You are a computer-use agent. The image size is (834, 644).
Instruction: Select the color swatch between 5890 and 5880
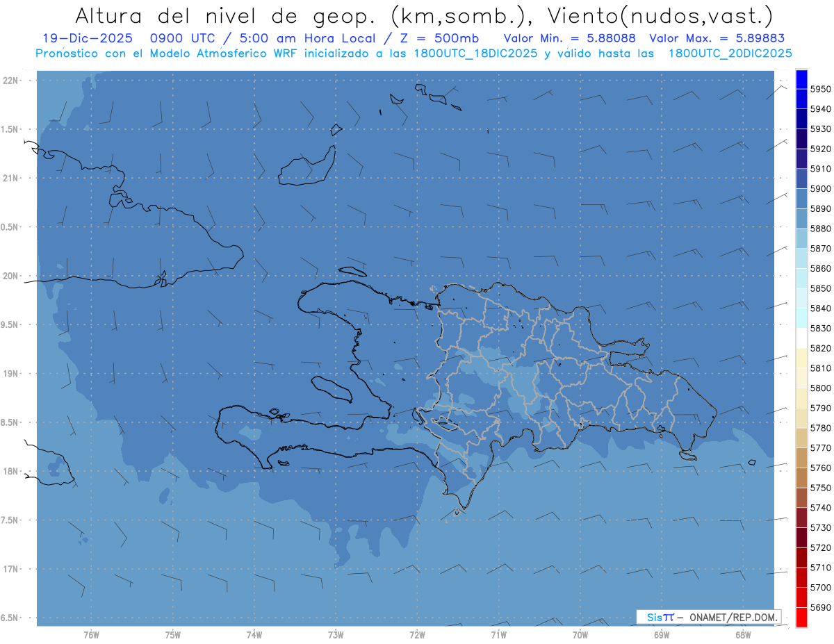[801, 219]
